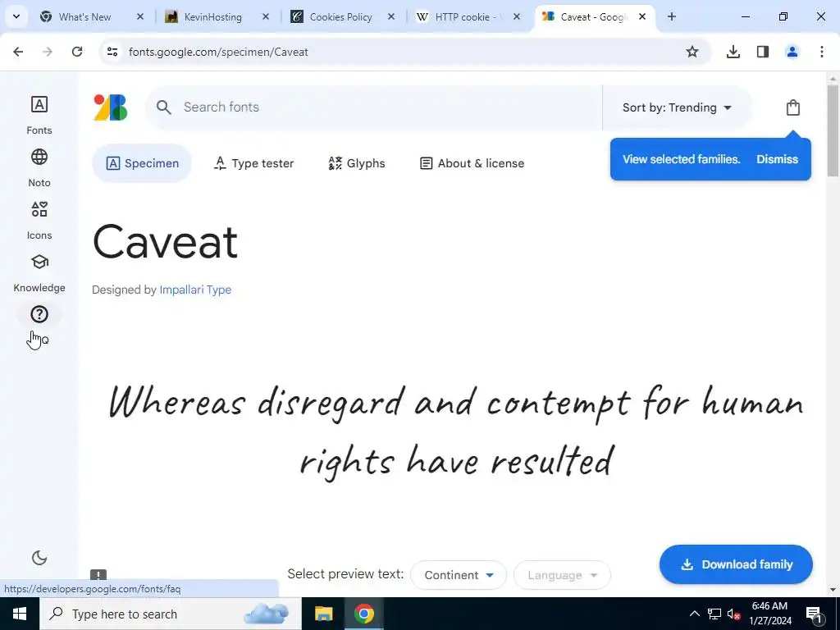
Task: Open the Noto globe icon
Action: coord(39,157)
